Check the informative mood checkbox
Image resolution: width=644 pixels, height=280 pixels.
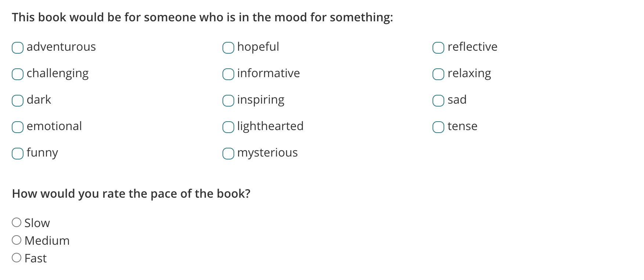(228, 74)
